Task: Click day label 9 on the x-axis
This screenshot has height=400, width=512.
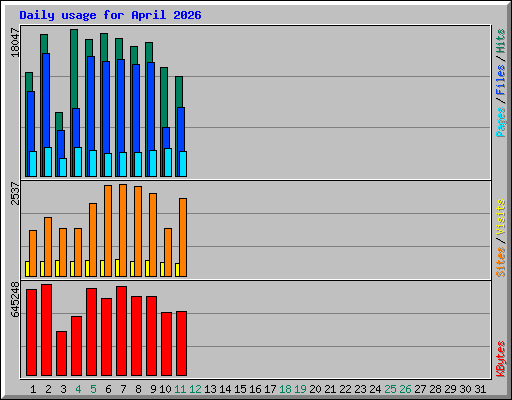Action: 153,389
